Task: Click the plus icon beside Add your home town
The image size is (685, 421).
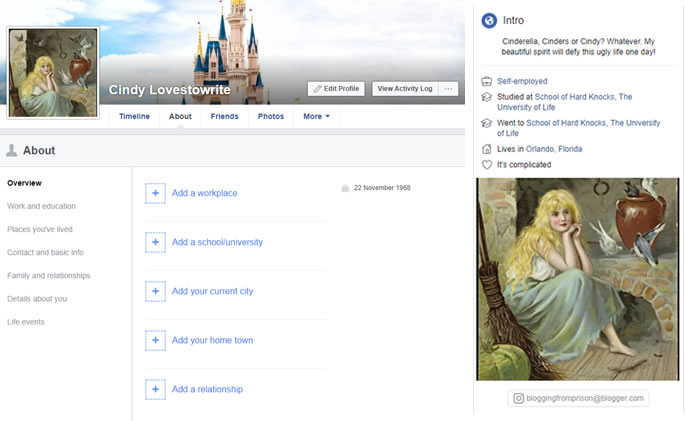Action: [155, 340]
